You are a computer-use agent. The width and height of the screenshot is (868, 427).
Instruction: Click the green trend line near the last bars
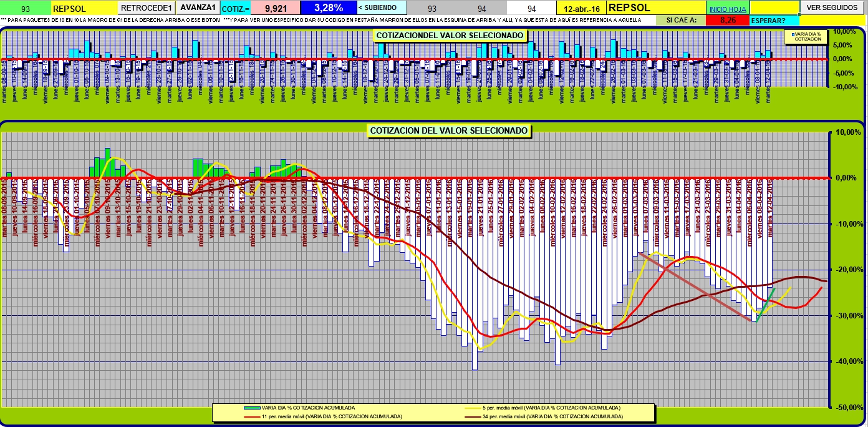(765, 305)
